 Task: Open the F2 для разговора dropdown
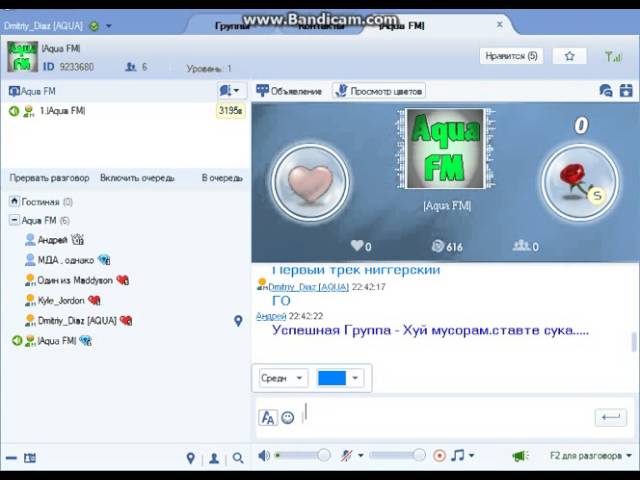[590, 456]
